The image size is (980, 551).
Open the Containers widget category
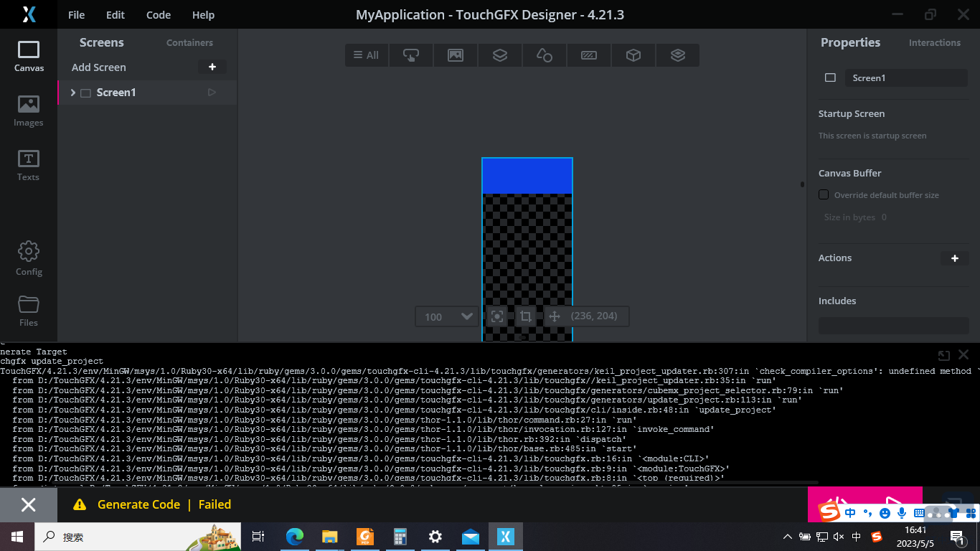tap(500, 55)
